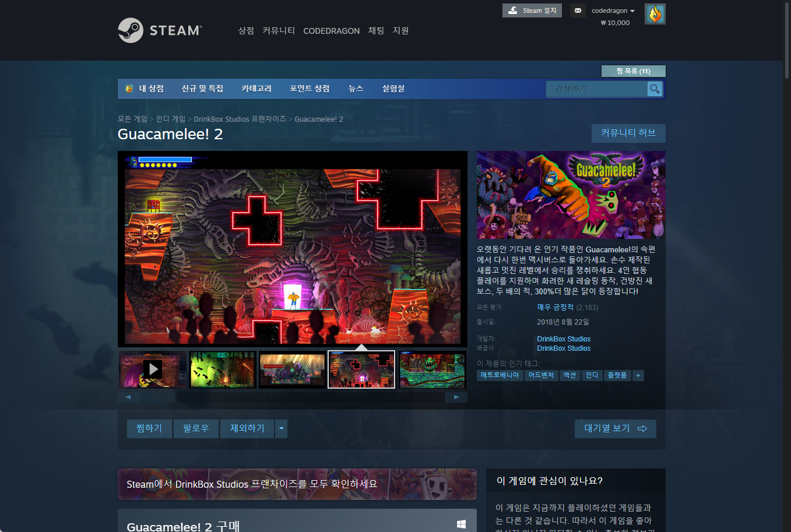Screen dimensions: 791x532
Task: Open the 실험실 tab
Action: [x=393, y=89]
